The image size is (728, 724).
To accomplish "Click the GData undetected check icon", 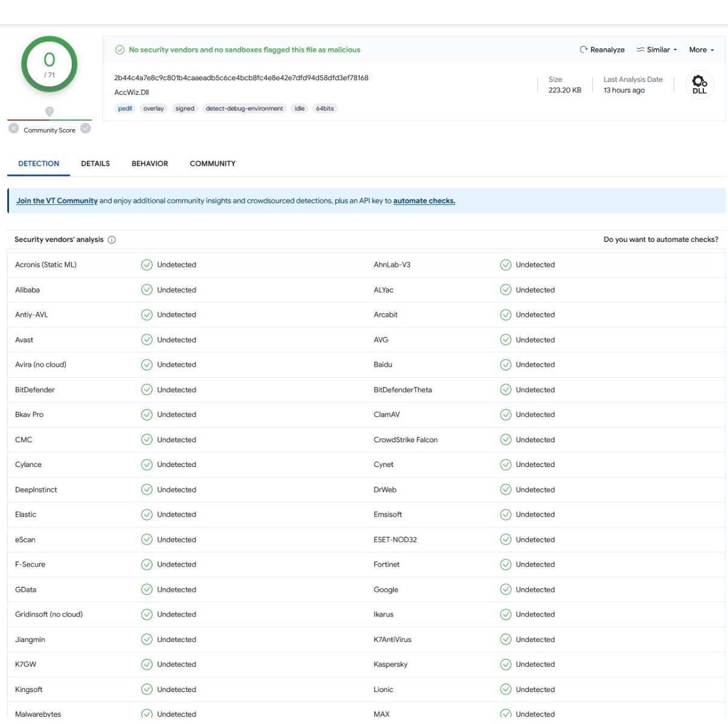I will pyautogui.click(x=147, y=589).
